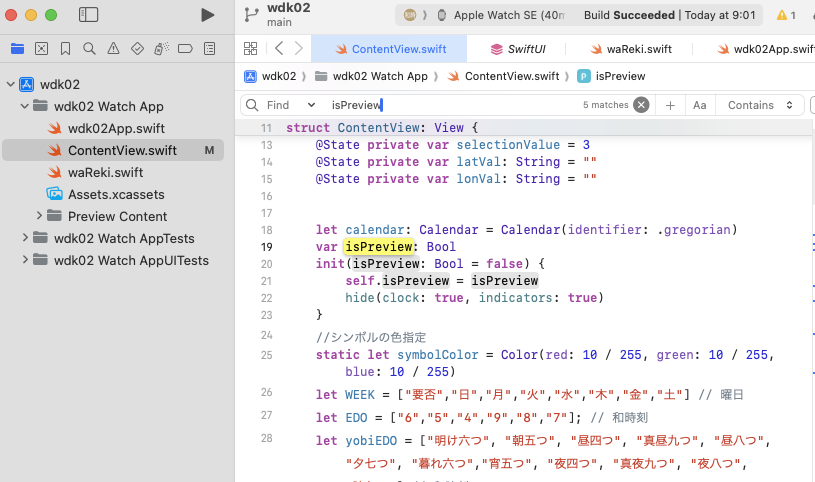Screen dimensions: 815x482
Task: Open the Report navigator icon
Action: coord(209,49)
